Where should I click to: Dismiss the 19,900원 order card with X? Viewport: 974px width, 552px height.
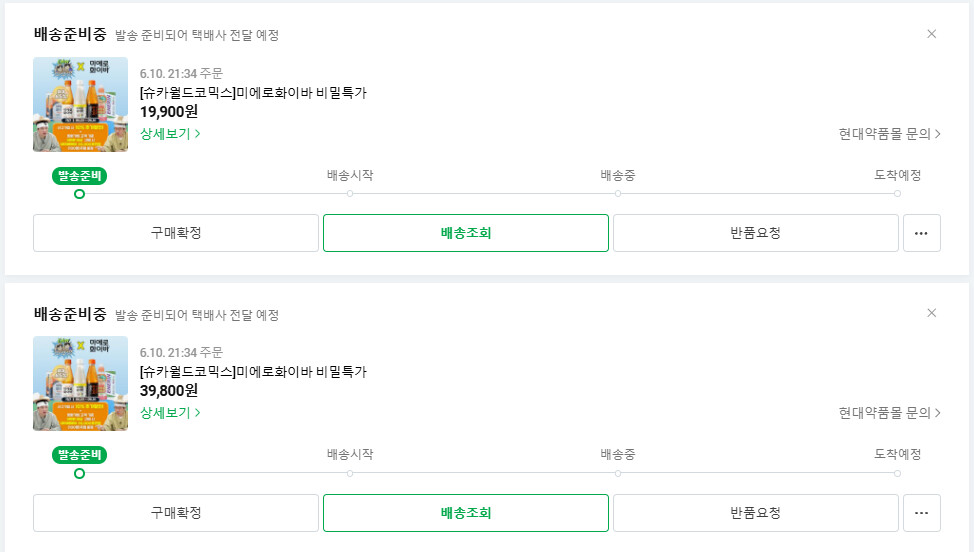pos(931,34)
